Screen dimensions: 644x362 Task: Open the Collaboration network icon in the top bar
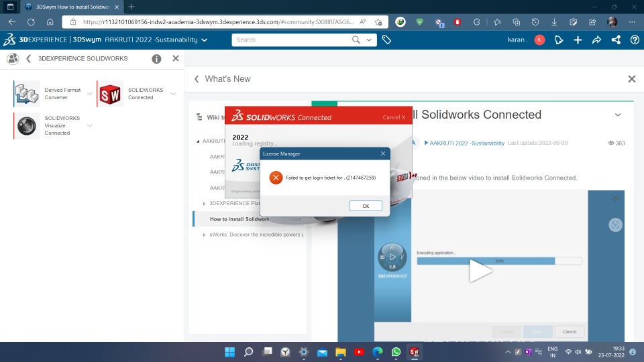(616, 40)
